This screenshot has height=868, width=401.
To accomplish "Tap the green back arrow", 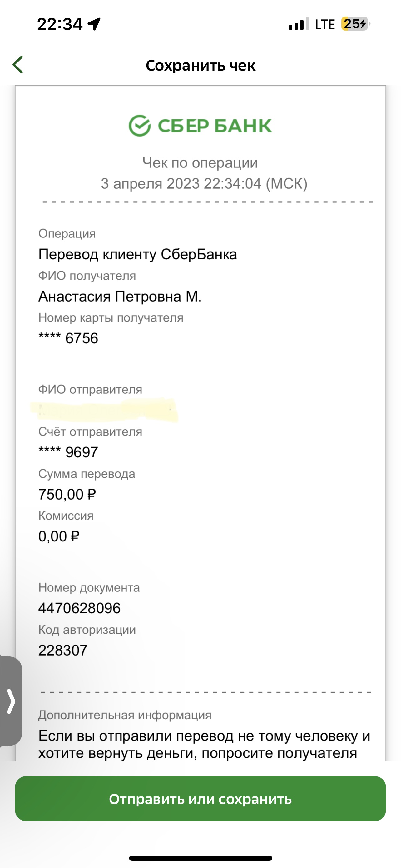I will click(x=18, y=65).
